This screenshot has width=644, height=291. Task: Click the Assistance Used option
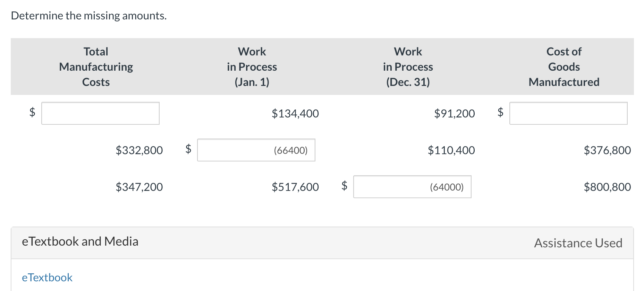[x=577, y=243]
